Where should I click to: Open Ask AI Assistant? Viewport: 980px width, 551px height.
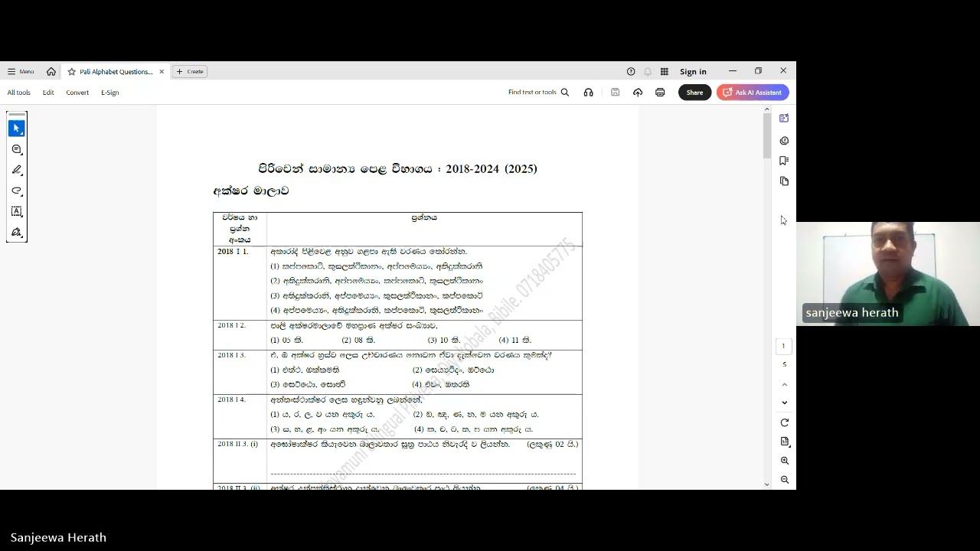[753, 93]
